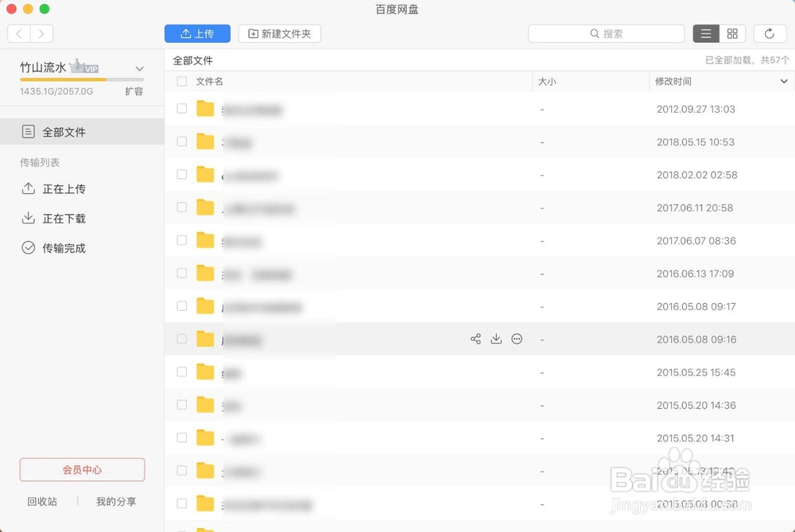Click into the 搜索 search field
The image size is (795, 532).
pyautogui.click(x=606, y=33)
